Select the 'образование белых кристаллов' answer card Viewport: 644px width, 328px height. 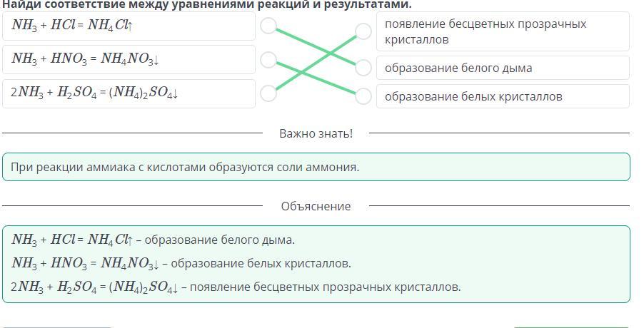pos(503,96)
